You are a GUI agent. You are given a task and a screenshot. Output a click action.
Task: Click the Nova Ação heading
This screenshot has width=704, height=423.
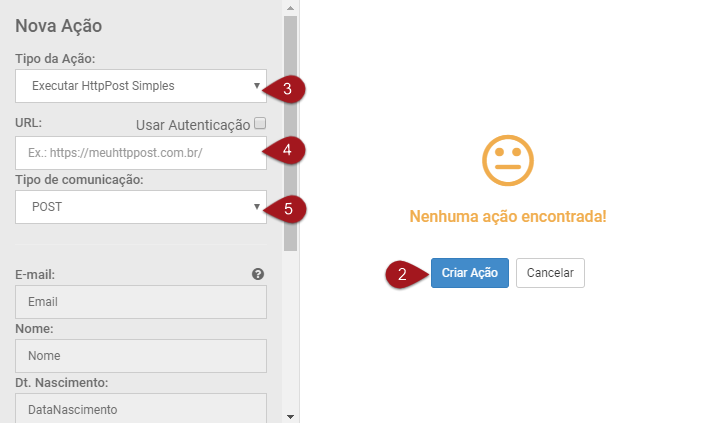coord(59,26)
